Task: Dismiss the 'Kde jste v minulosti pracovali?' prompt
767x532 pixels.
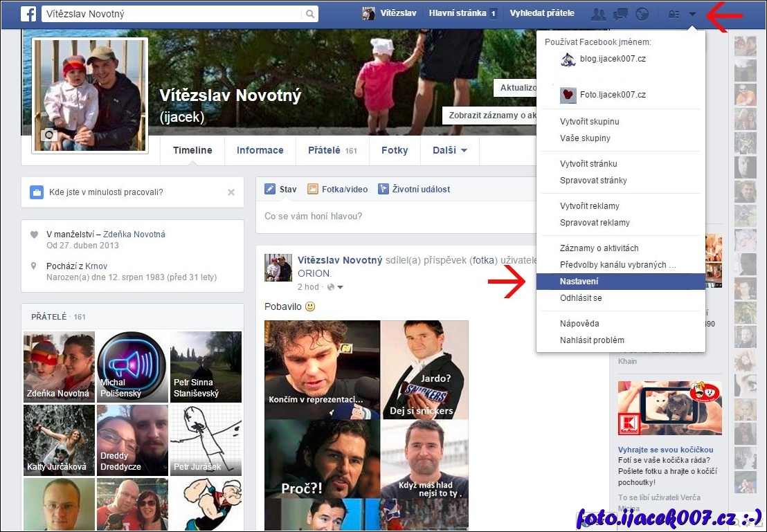Action: tap(231, 192)
